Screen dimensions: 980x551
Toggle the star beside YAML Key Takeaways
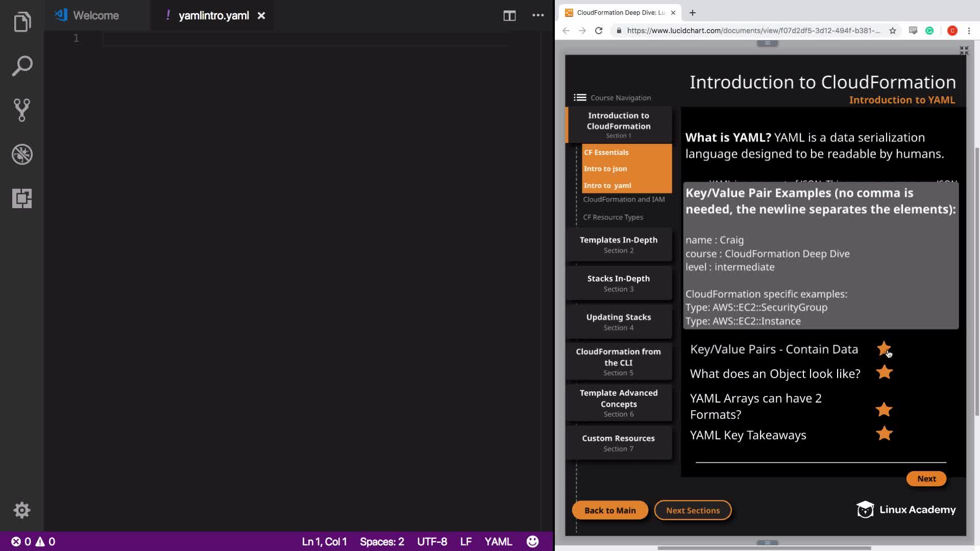click(884, 434)
